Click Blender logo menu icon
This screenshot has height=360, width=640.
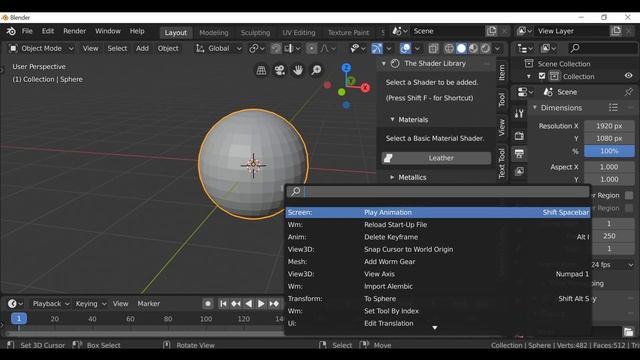(x=11, y=31)
